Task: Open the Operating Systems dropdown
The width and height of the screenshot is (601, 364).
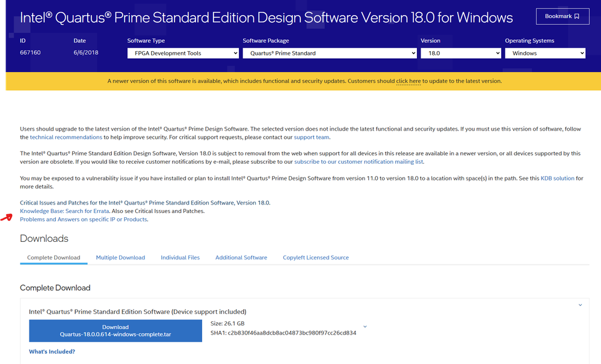Action: coord(545,54)
